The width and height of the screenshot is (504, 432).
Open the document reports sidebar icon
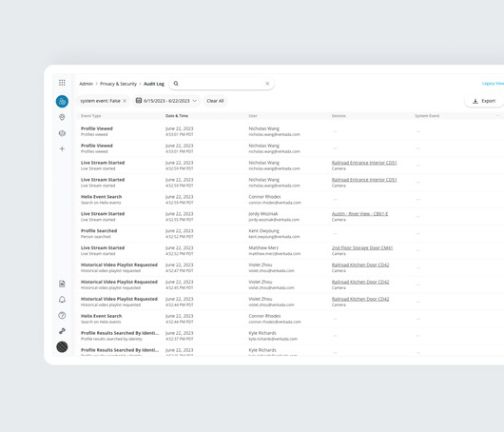tap(62, 284)
